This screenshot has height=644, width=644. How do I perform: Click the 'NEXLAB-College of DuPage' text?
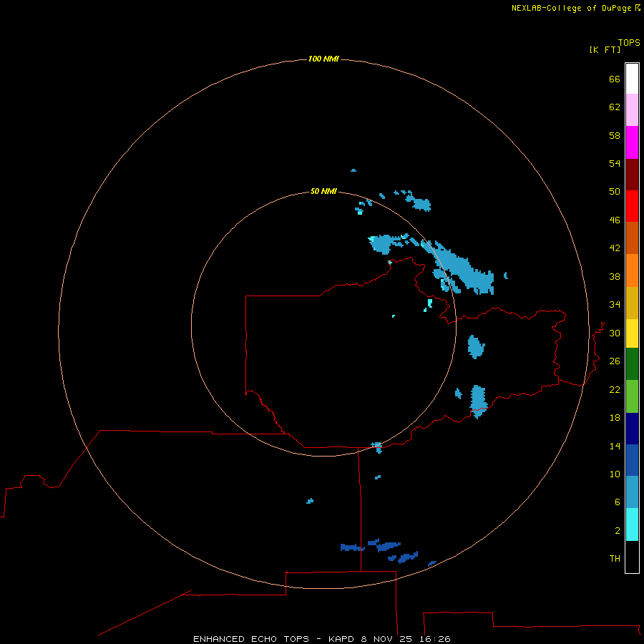[571, 8]
